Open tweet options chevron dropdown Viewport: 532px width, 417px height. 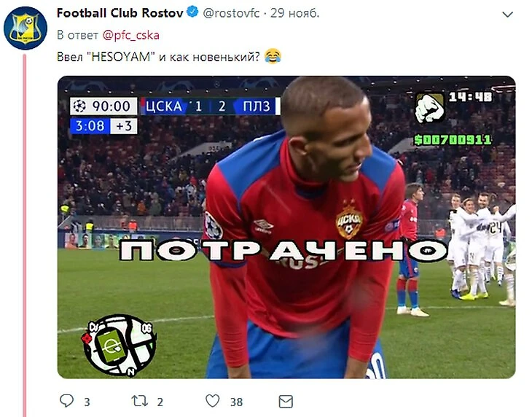coord(507,15)
